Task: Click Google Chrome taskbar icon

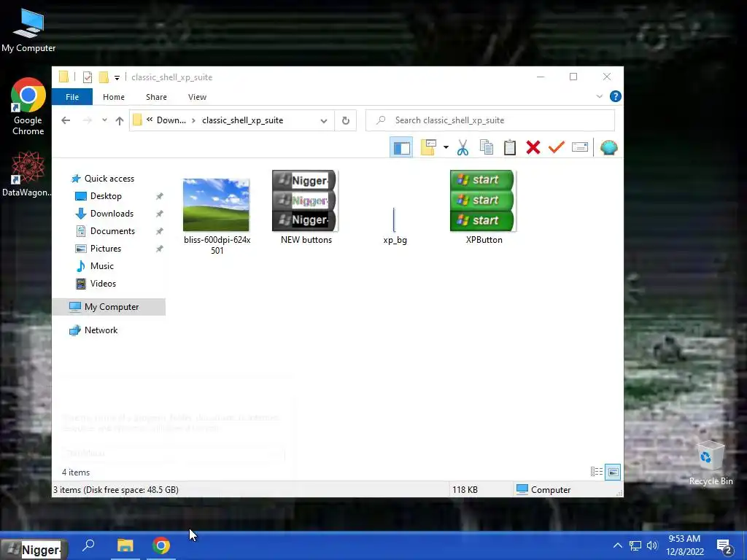Action: 161,545
